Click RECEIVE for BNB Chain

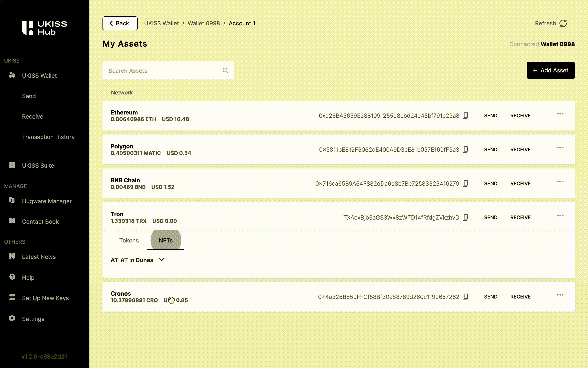[x=520, y=184]
